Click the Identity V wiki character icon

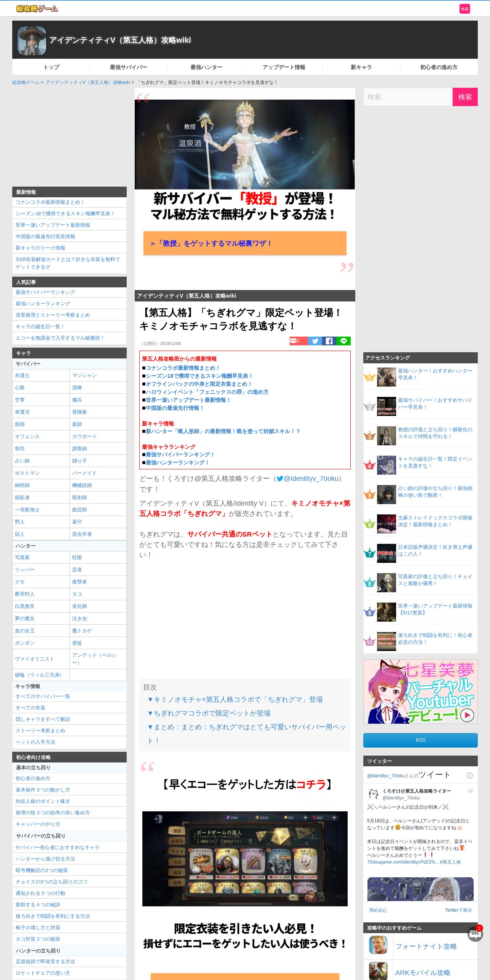32,40
